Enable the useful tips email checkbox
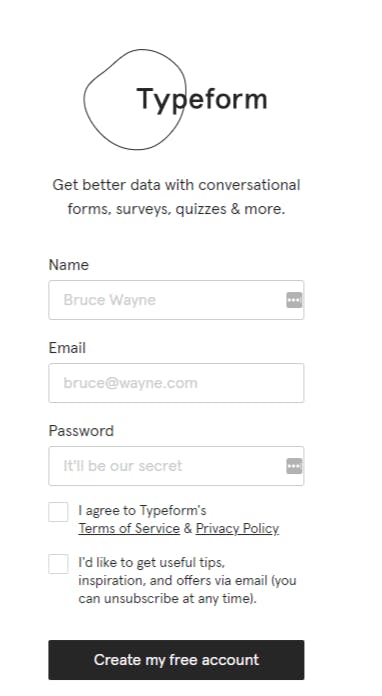Image resolution: width=382 pixels, height=696 pixels. click(x=58, y=564)
